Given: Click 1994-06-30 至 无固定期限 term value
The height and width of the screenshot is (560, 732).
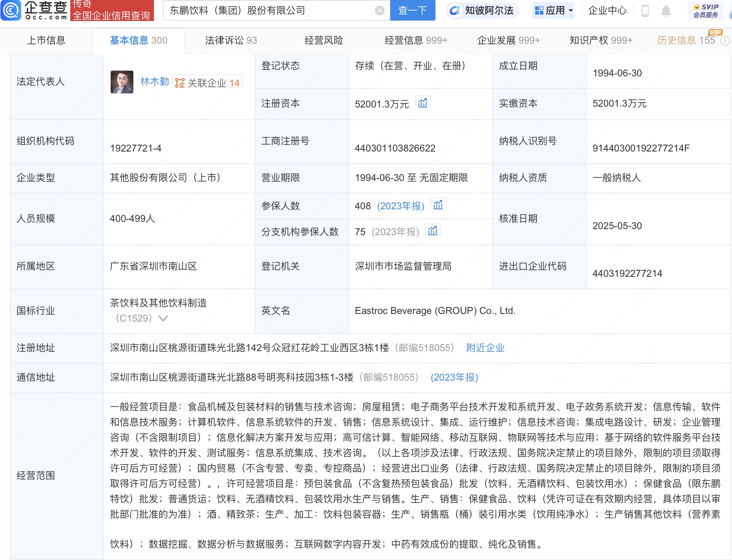Looking at the screenshot, I should [x=411, y=178].
